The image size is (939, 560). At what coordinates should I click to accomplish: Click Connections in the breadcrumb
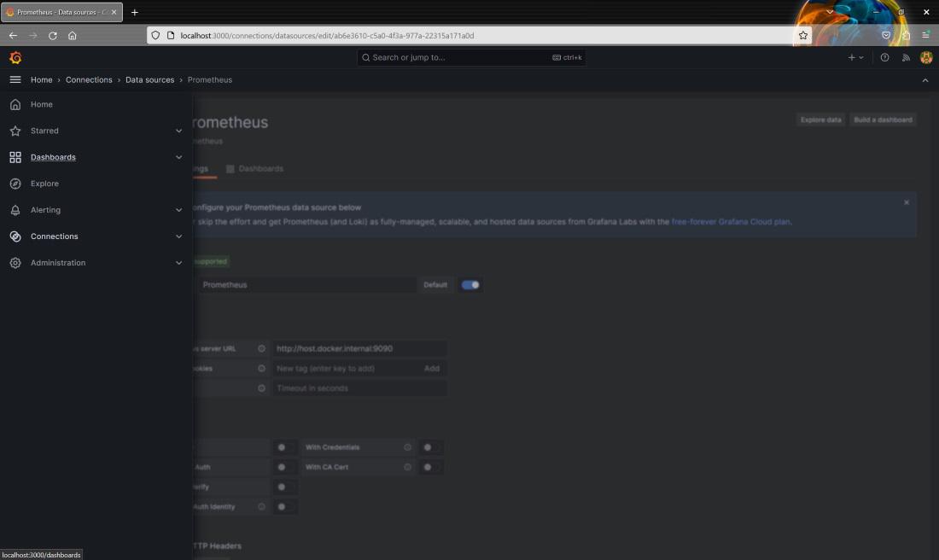click(x=89, y=79)
